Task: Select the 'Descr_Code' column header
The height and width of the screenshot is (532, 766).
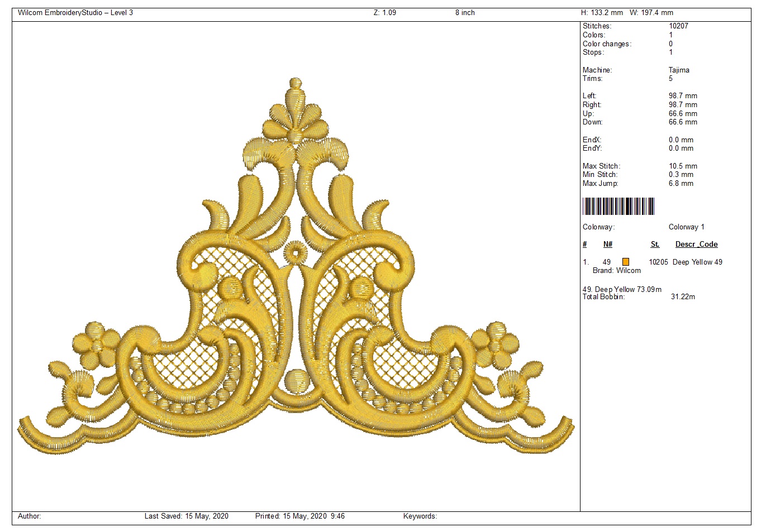Action: tap(696, 245)
